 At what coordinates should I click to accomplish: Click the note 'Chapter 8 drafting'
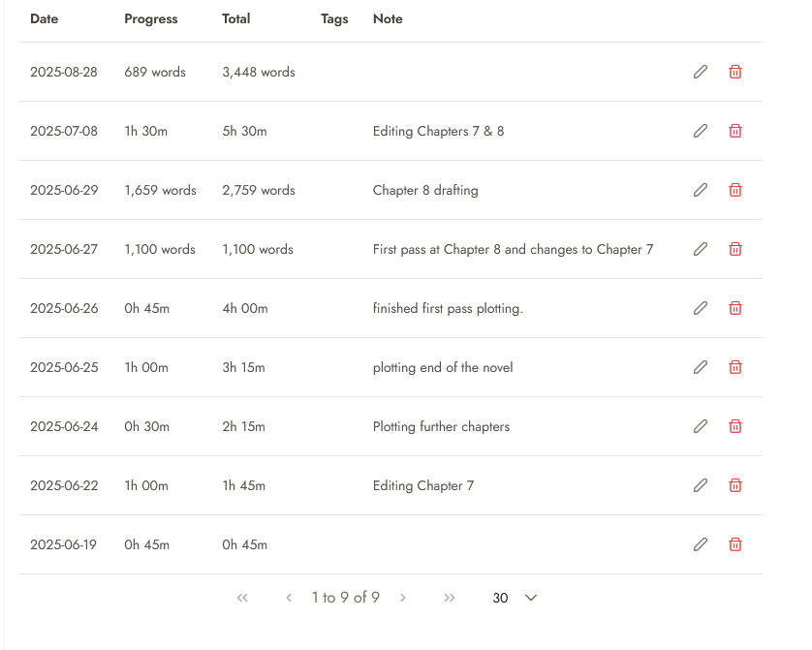[425, 191]
